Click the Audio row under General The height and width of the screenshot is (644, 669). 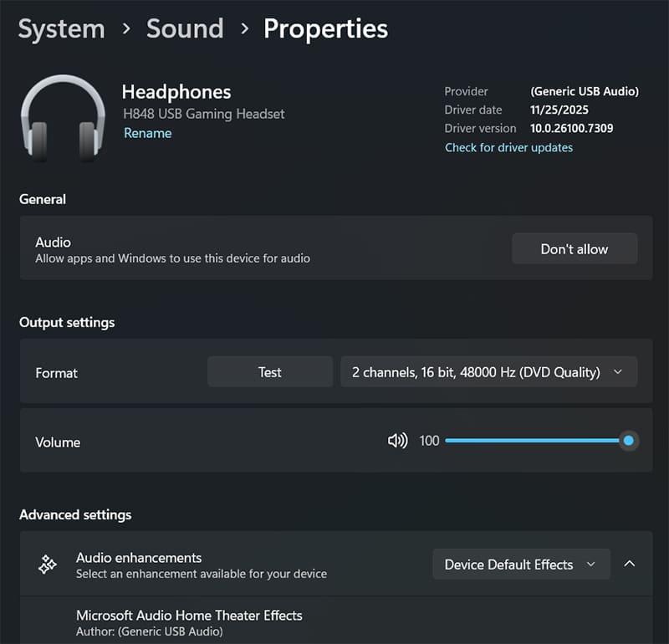pyautogui.click(x=251, y=248)
